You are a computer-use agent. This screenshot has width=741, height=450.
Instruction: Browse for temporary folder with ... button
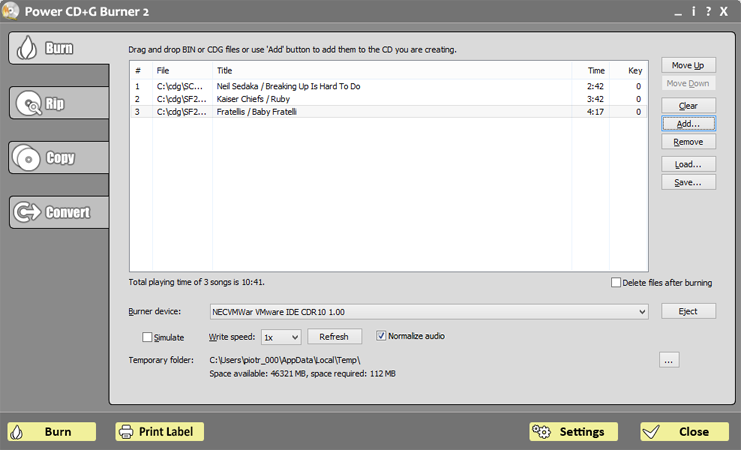point(669,360)
